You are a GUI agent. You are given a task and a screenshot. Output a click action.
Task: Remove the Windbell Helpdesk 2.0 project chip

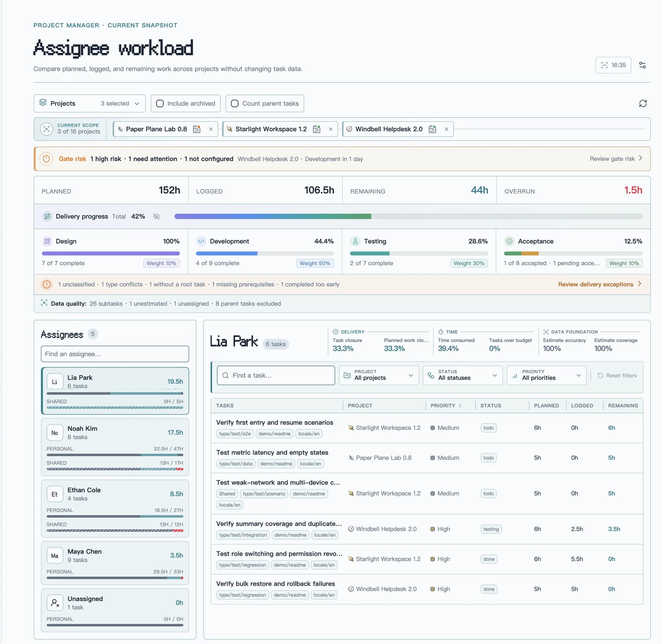(x=446, y=129)
